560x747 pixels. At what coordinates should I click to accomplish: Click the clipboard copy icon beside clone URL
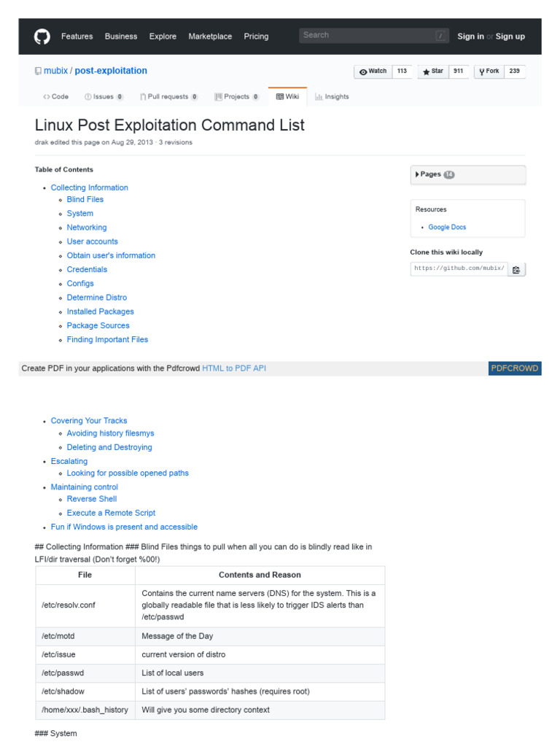click(516, 269)
